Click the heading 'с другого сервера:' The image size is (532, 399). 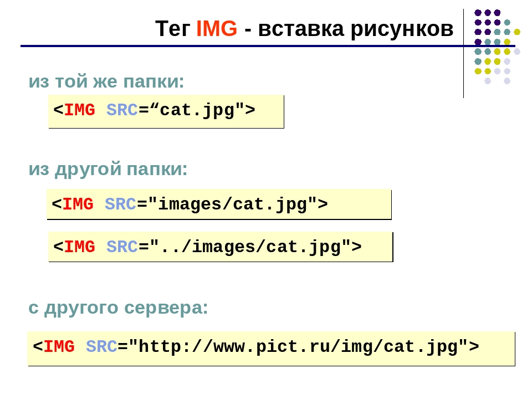(118, 309)
